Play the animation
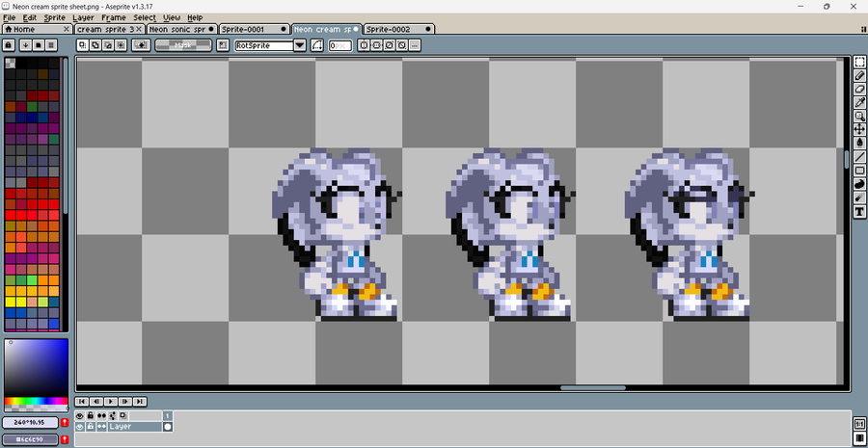 [111, 402]
